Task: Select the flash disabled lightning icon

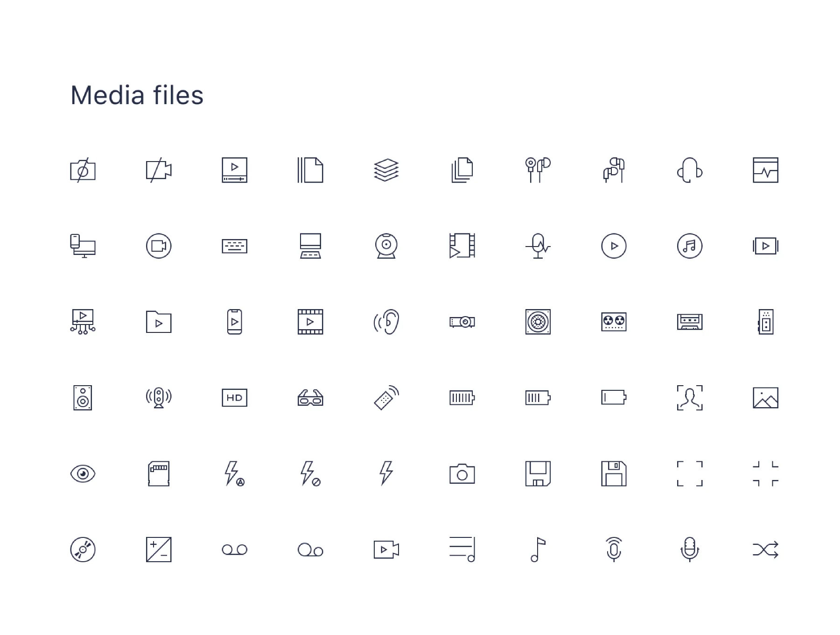Action: (310, 474)
